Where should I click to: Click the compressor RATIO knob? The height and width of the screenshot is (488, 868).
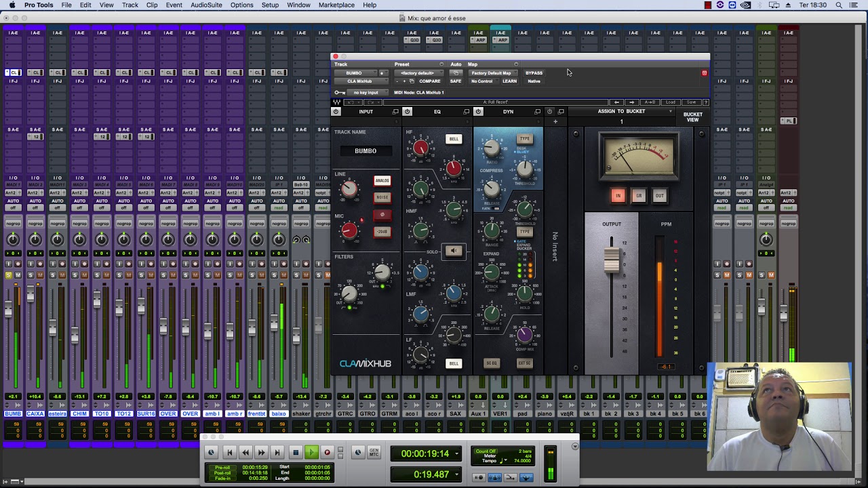pos(492,147)
